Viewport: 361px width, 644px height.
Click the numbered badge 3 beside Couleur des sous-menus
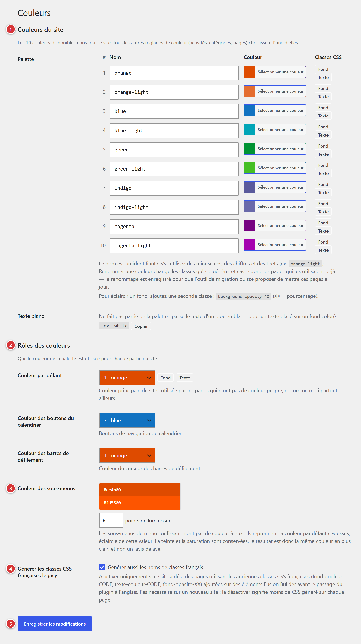tap(11, 488)
